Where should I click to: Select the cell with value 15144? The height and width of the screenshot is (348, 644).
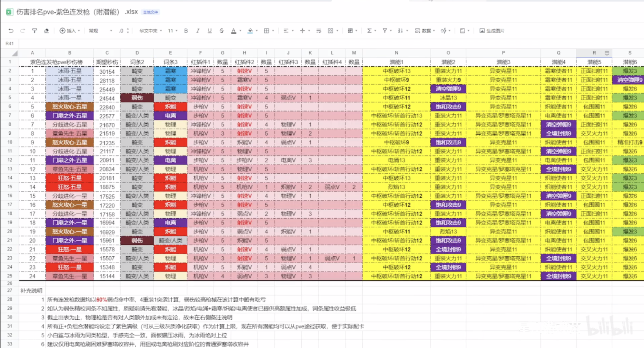(107, 276)
